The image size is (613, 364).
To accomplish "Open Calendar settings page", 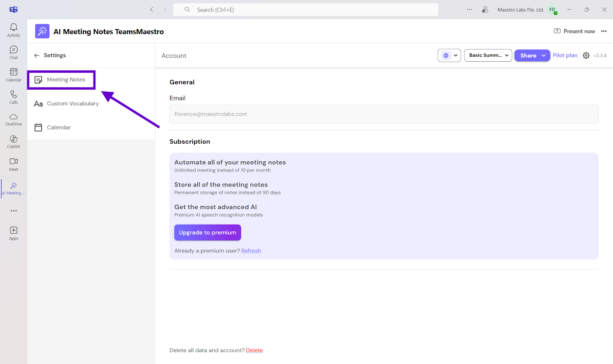I will tap(59, 127).
